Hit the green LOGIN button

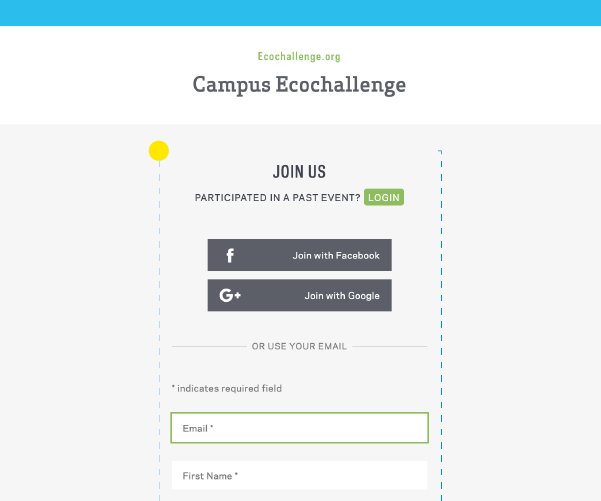(383, 197)
